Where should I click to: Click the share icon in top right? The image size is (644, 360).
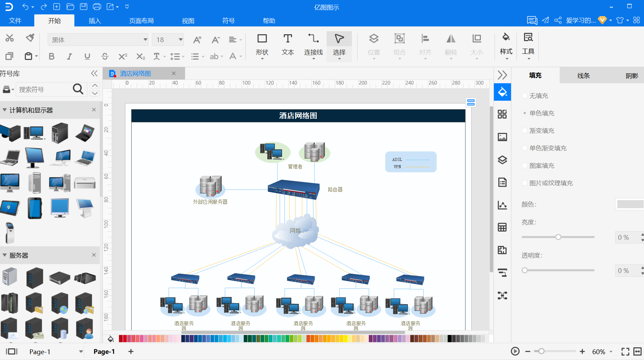coord(558,20)
